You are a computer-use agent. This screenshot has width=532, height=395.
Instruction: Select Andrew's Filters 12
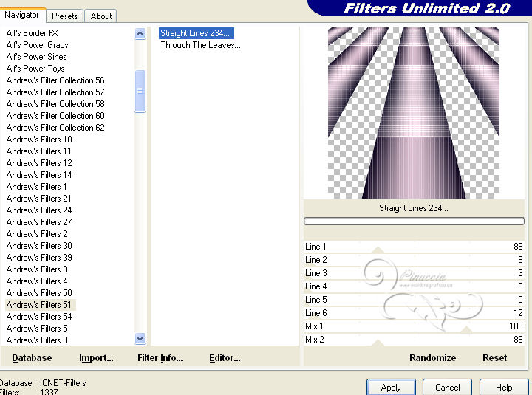tap(39, 163)
